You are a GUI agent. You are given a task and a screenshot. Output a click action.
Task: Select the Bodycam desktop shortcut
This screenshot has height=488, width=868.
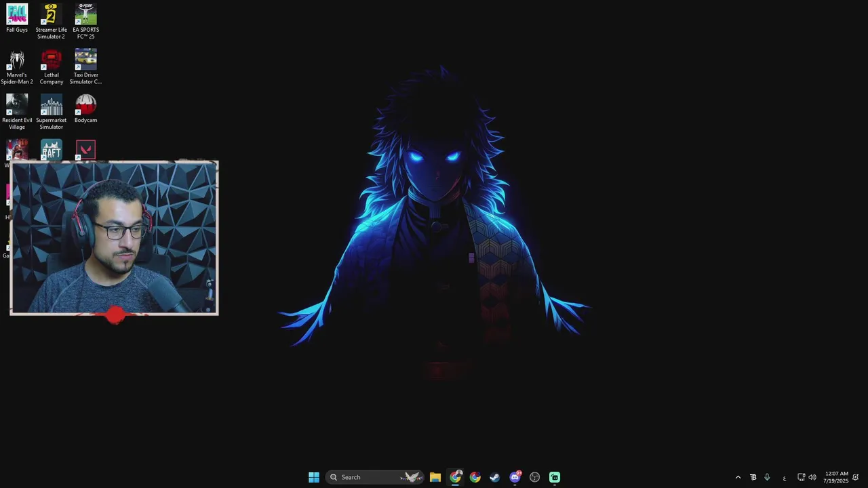[85, 108]
